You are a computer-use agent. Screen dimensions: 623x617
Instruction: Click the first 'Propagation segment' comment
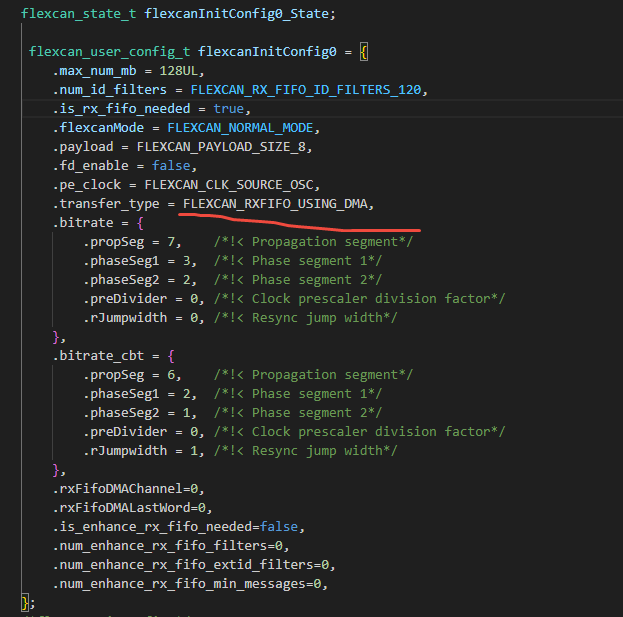point(313,242)
